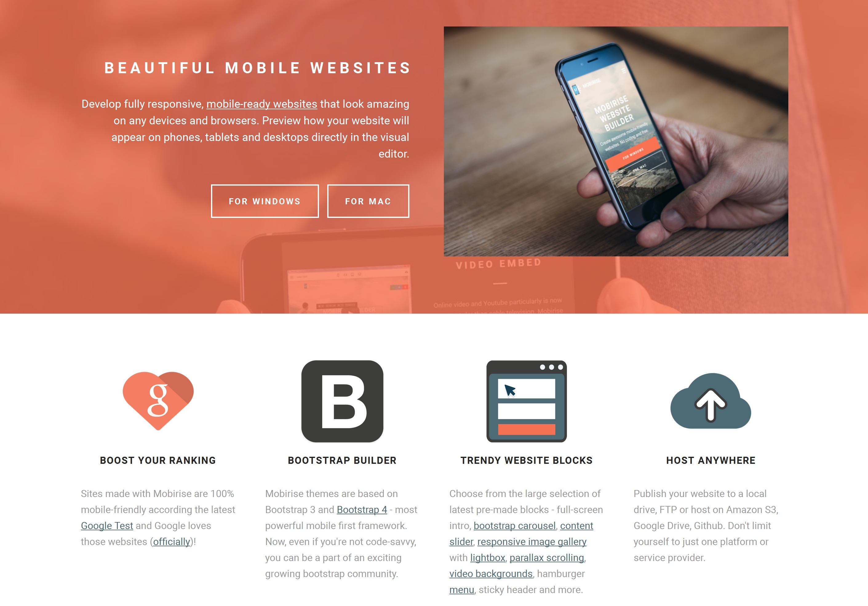Click the mobile-ready websites hyperlink
Image resolution: width=868 pixels, height=606 pixels.
261,104
